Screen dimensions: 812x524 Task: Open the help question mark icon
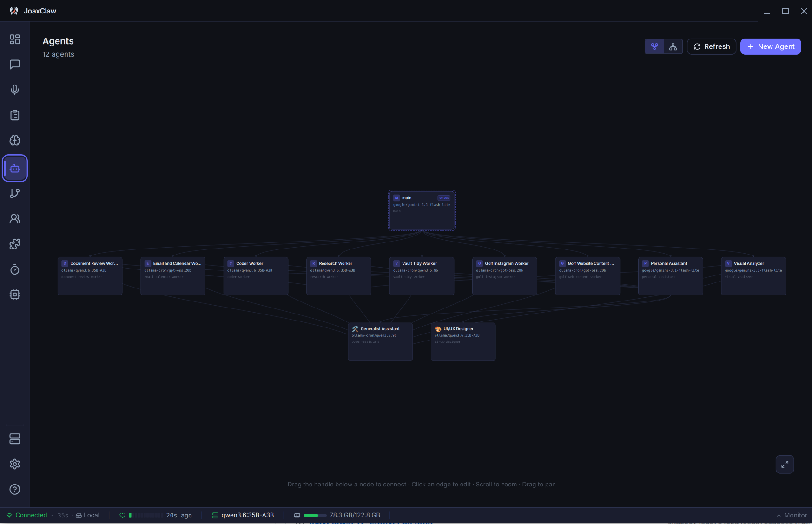click(15, 489)
